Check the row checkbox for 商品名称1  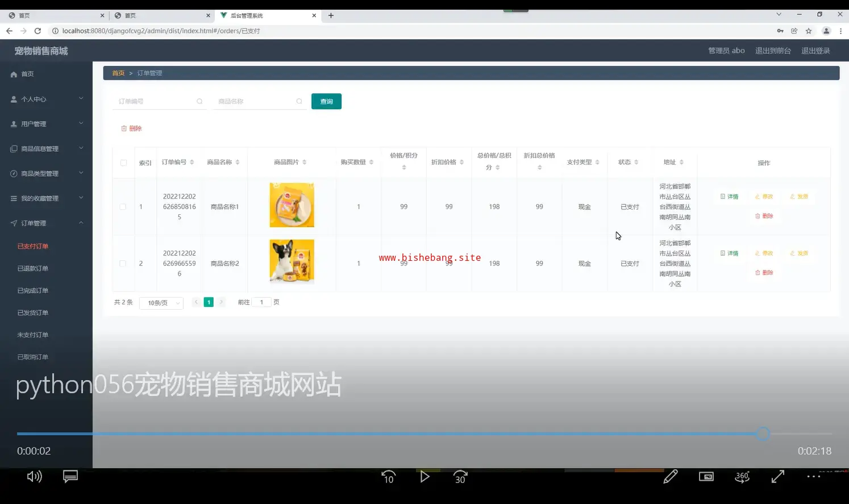(123, 207)
